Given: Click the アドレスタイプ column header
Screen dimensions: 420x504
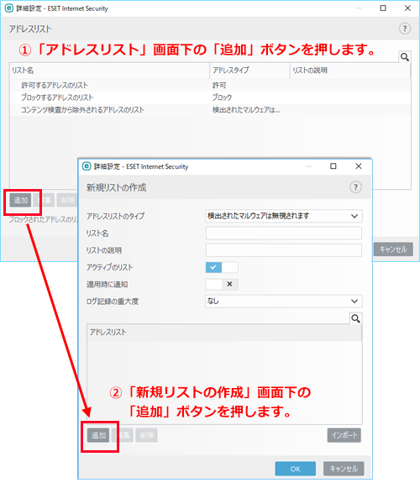Looking at the screenshot, I should click(x=250, y=71).
